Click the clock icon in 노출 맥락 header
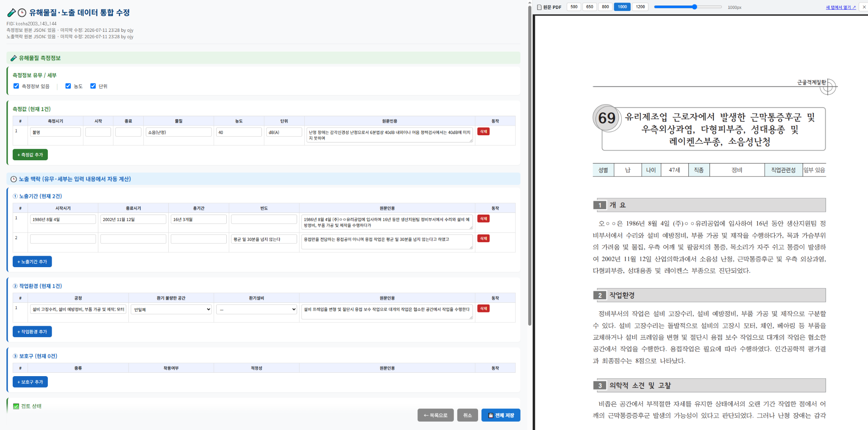 (x=14, y=179)
